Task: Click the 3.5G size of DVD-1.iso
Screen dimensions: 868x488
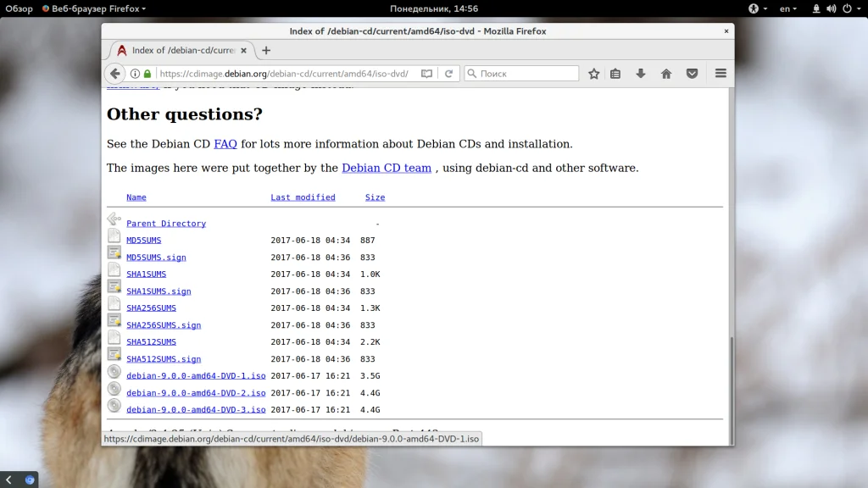Action: (370, 375)
